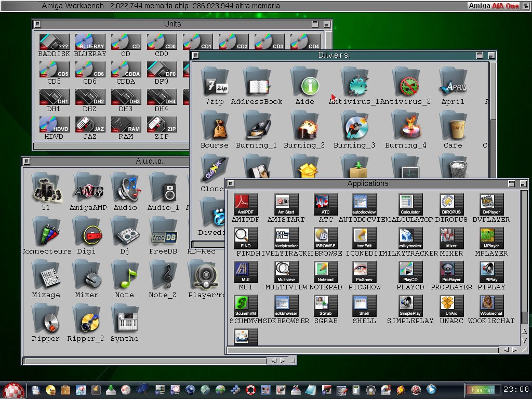This screenshot has width=532, height=399.
Task: Open the MilkyTracker application icon
Action: [410, 238]
